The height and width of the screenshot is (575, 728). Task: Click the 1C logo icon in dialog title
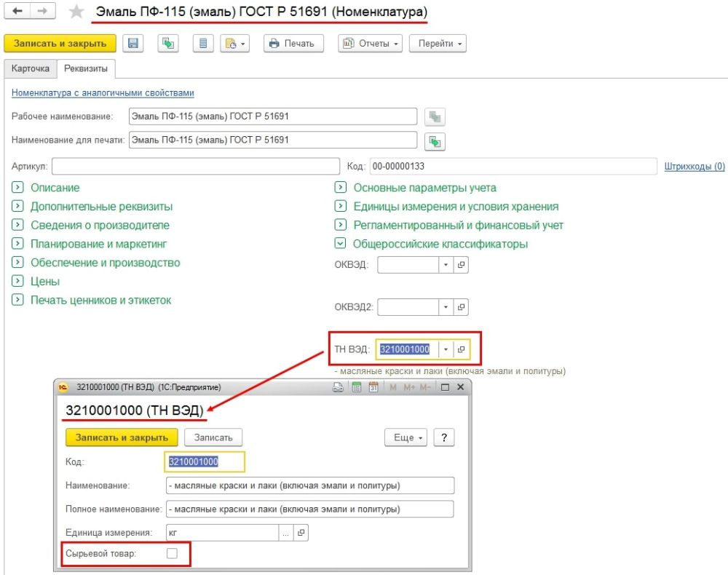(x=63, y=387)
